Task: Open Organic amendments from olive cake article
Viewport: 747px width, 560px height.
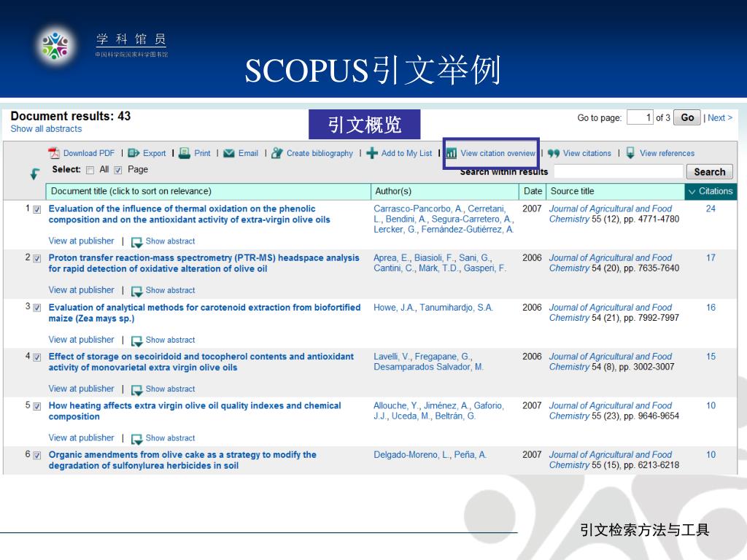Action: pos(182,459)
